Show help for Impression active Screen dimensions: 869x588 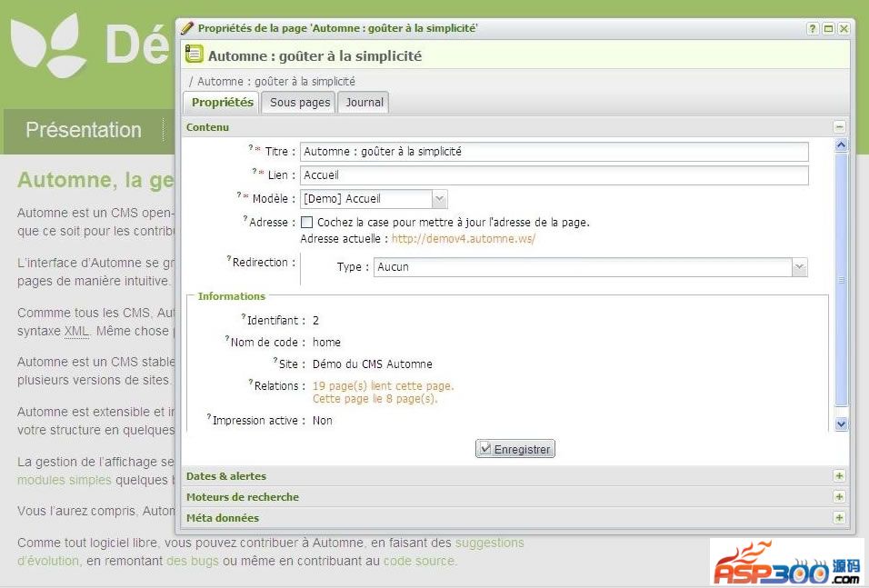(x=209, y=416)
